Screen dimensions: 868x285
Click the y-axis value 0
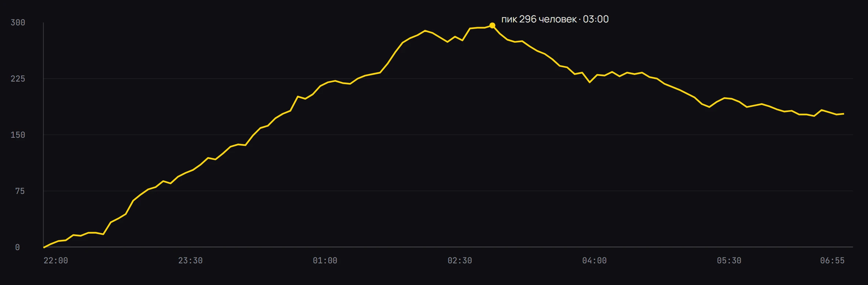(x=17, y=247)
